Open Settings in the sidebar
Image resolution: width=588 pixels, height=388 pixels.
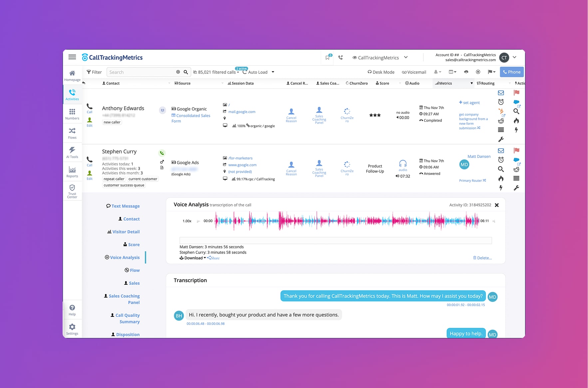(x=72, y=329)
